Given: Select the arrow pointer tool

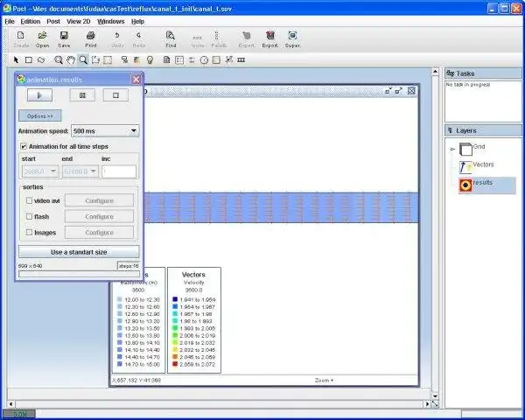Looking at the screenshot, I should point(16,60).
